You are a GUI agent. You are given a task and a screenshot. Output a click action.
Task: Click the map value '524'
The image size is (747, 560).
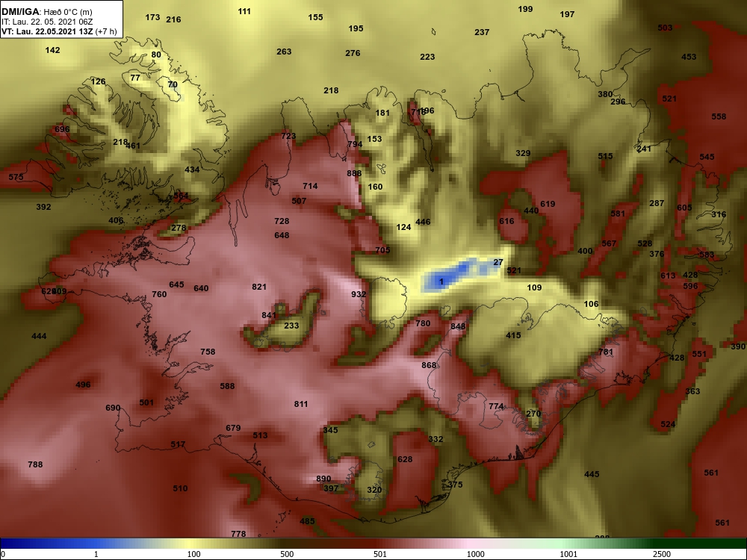pyautogui.click(x=668, y=424)
